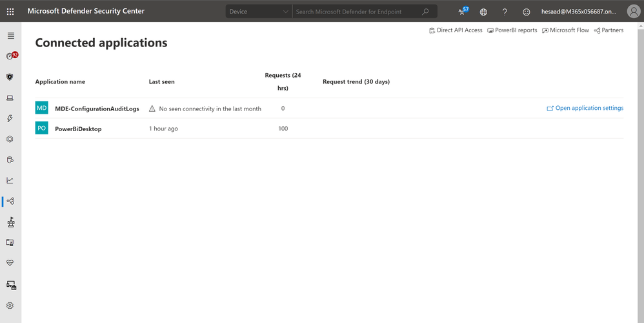Open the help question mark icon
Image resolution: width=644 pixels, height=323 pixels.
(x=505, y=12)
